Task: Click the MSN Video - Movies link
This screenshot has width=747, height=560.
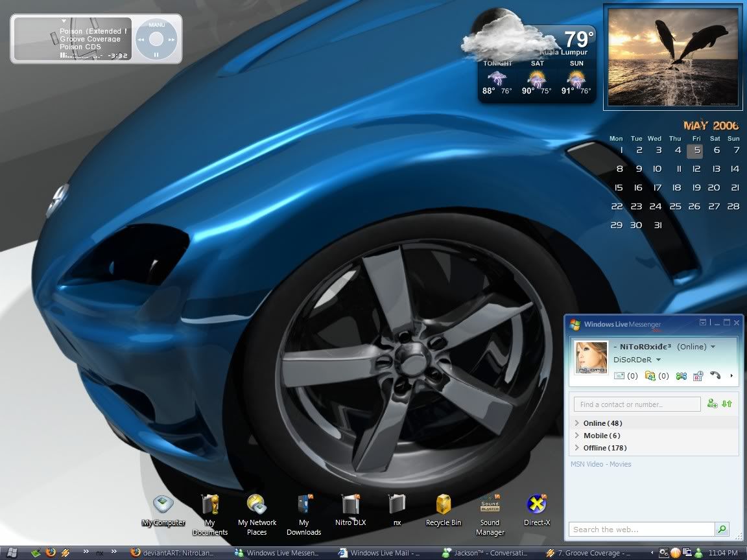Action: click(x=600, y=464)
